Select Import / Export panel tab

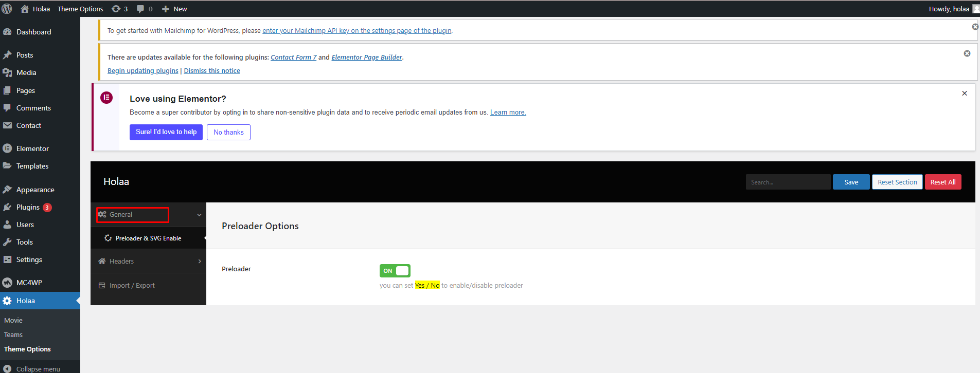[132, 286]
